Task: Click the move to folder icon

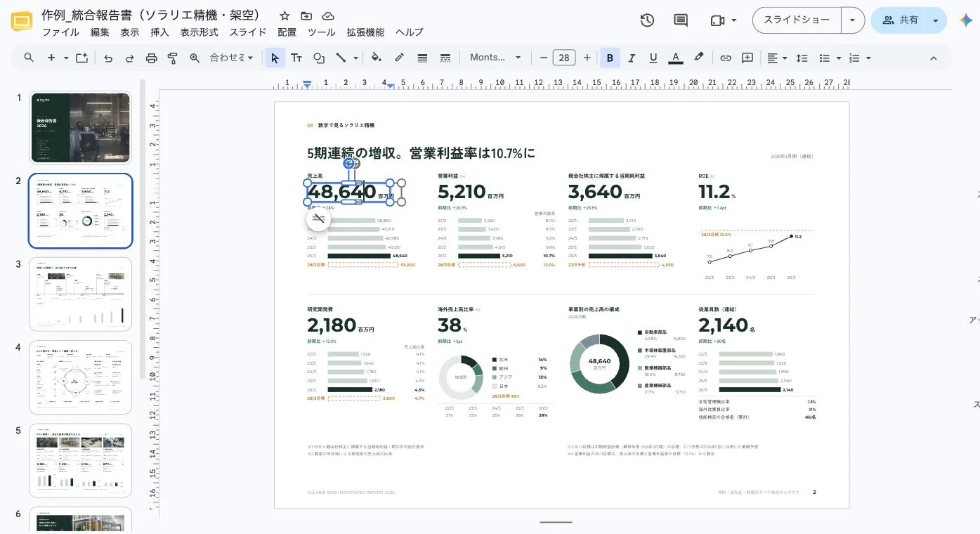Action: 306,15
